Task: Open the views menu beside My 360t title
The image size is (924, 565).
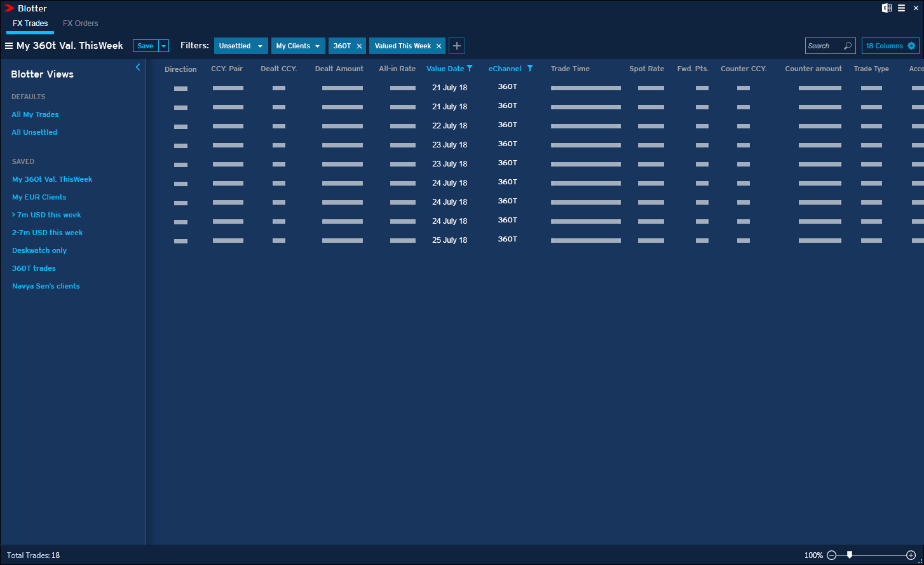Action: click(x=9, y=46)
